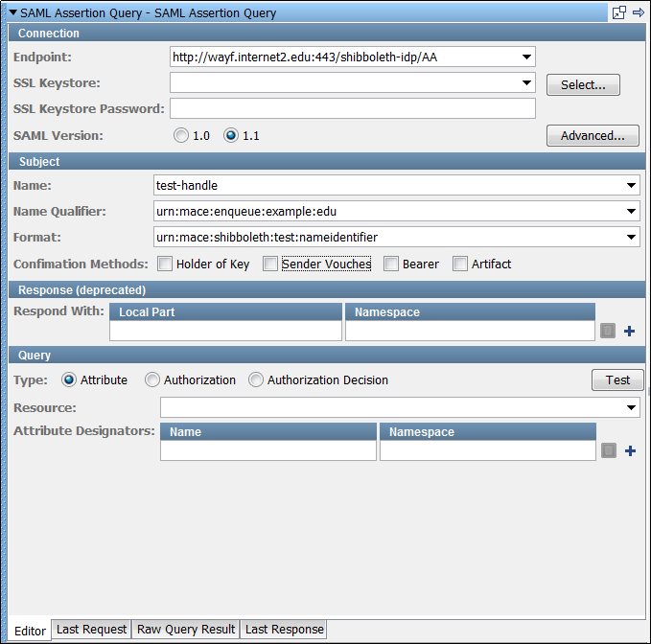Choose the Authorization query type
Image resolution: width=651 pixels, height=644 pixels.
click(152, 379)
